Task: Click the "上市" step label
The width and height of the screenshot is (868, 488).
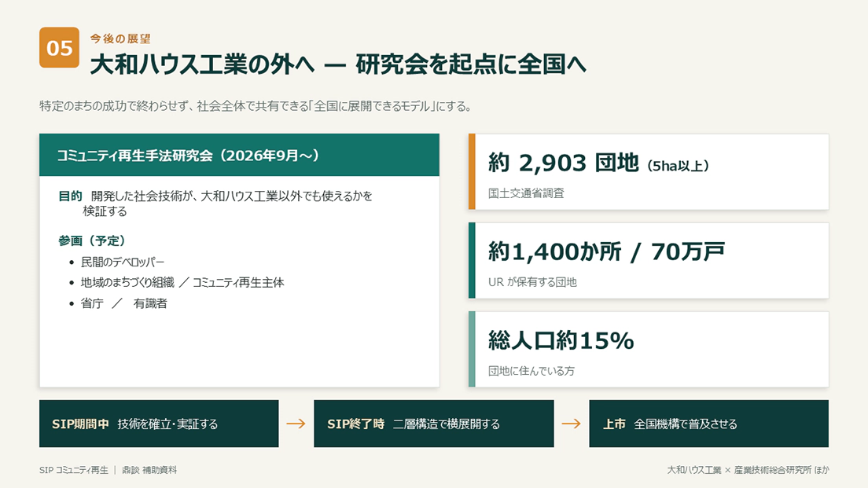Action: (614, 424)
